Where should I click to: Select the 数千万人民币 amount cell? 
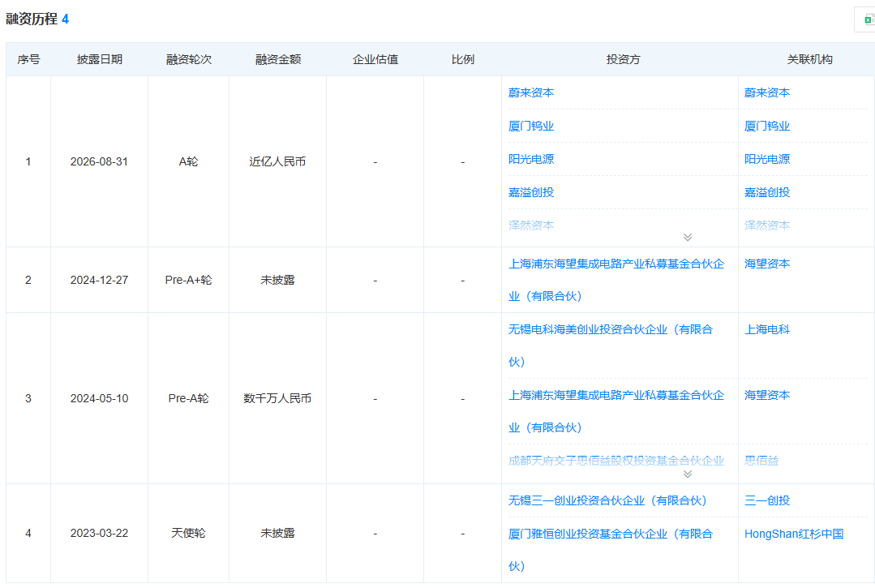point(277,398)
